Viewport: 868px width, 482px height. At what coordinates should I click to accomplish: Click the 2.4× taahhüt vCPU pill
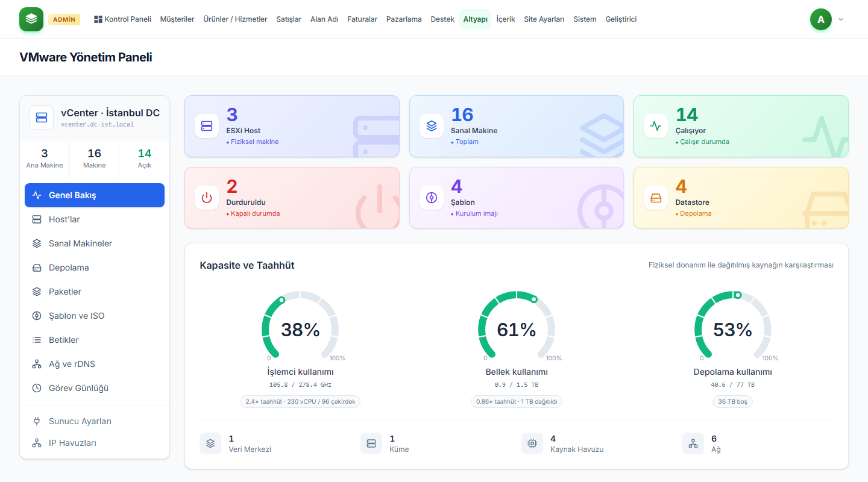coord(300,401)
